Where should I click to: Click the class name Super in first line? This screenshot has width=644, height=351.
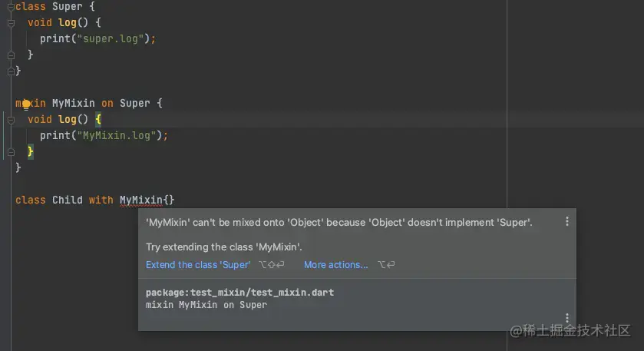(x=68, y=7)
